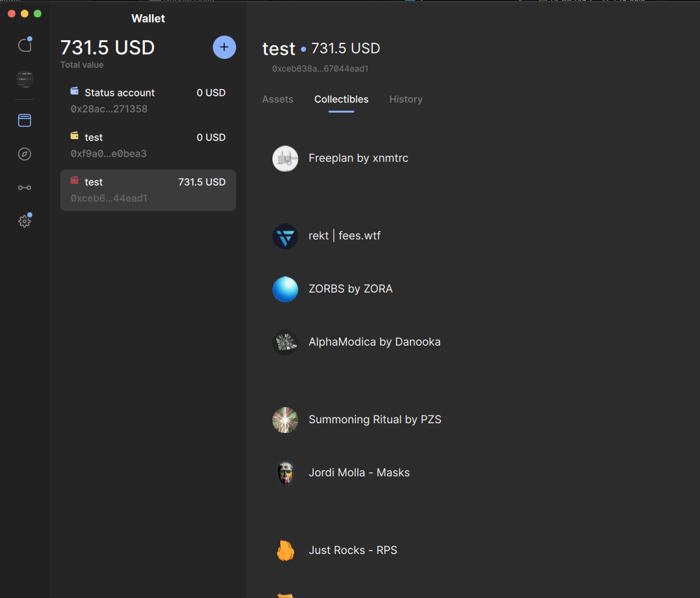Open the Browser compass icon
This screenshot has width=700, height=598.
(x=25, y=154)
